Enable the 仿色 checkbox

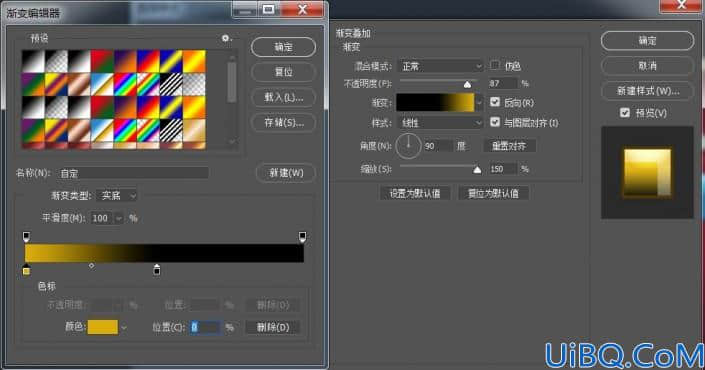[x=495, y=66]
